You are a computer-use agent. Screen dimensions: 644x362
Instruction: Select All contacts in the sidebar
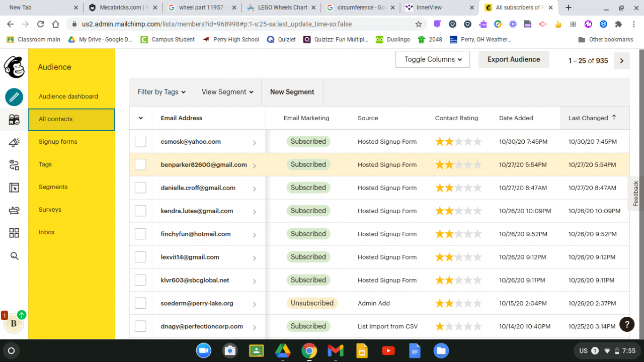[x=71, y=119]
